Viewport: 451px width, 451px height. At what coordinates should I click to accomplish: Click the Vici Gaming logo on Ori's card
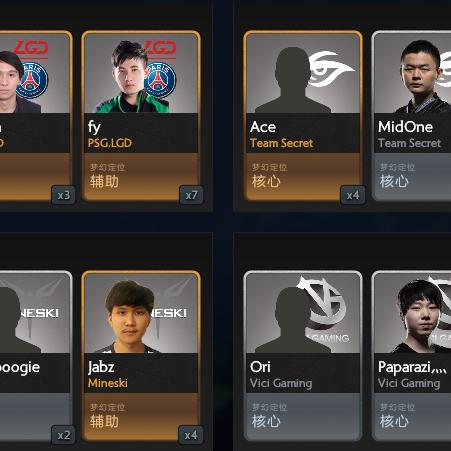(x=323, y=304)
